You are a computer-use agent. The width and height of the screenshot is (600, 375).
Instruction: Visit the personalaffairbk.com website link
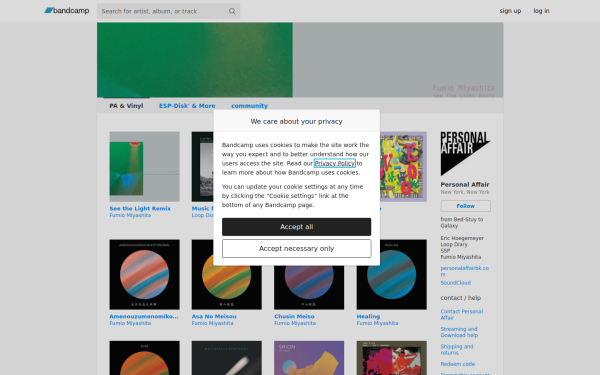pos(465,271)
